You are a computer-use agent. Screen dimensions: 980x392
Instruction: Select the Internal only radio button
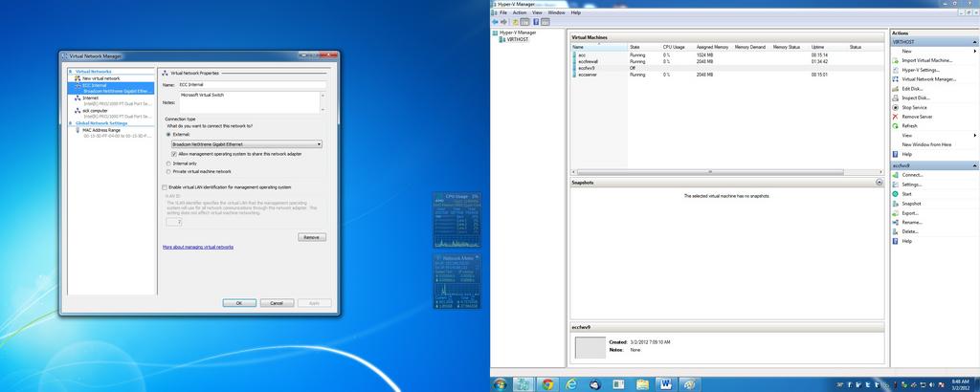point(168,163)
